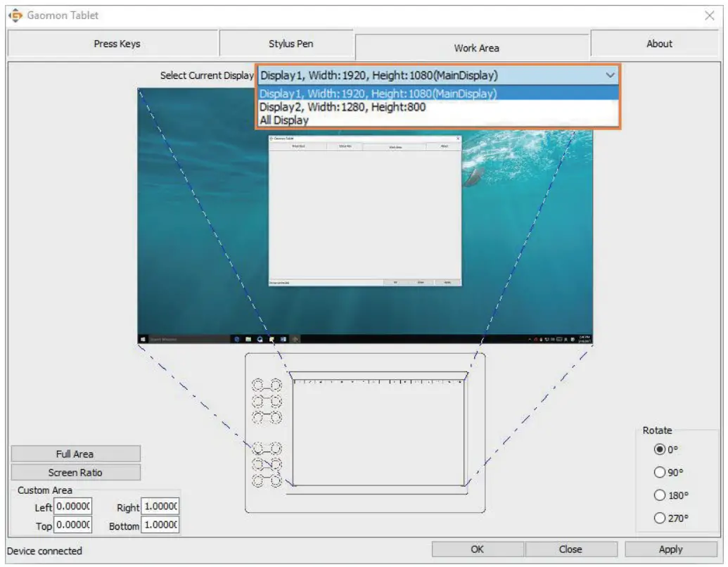
Task: Open the Stylus Pen tab
Action: pyautogui.click(x=290, y=44)
